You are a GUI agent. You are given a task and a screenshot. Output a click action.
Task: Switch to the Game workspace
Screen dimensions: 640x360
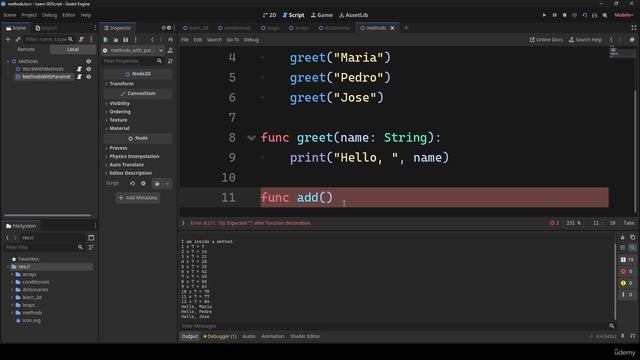point(322,15)
